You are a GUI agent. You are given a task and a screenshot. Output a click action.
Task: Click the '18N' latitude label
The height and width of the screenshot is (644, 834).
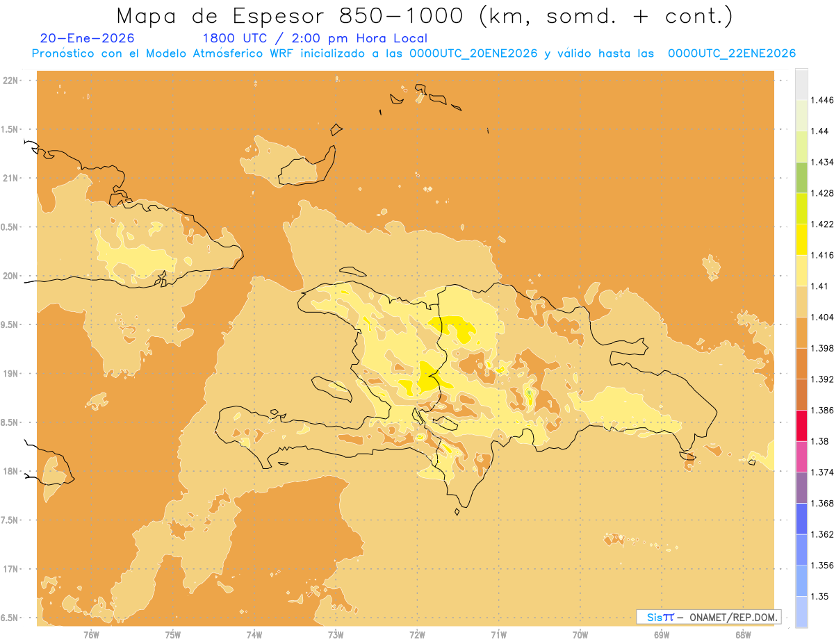(x=11, y=471)
